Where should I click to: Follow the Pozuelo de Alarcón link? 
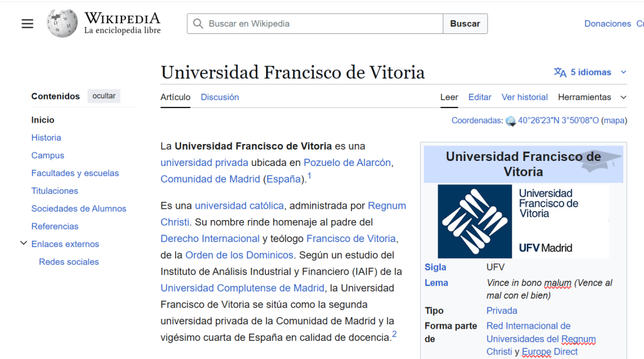point(347,163)
